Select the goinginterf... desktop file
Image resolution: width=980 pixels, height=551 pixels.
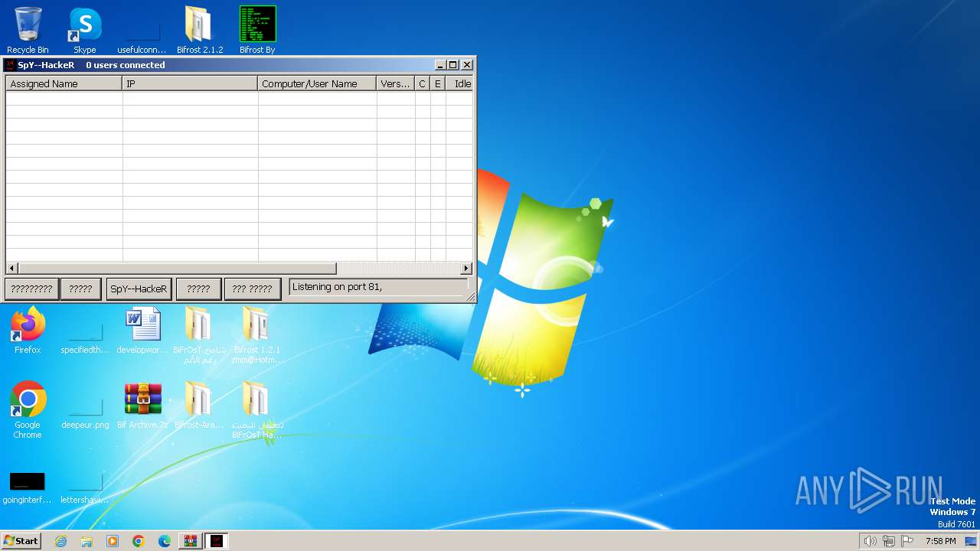point(28,488)
